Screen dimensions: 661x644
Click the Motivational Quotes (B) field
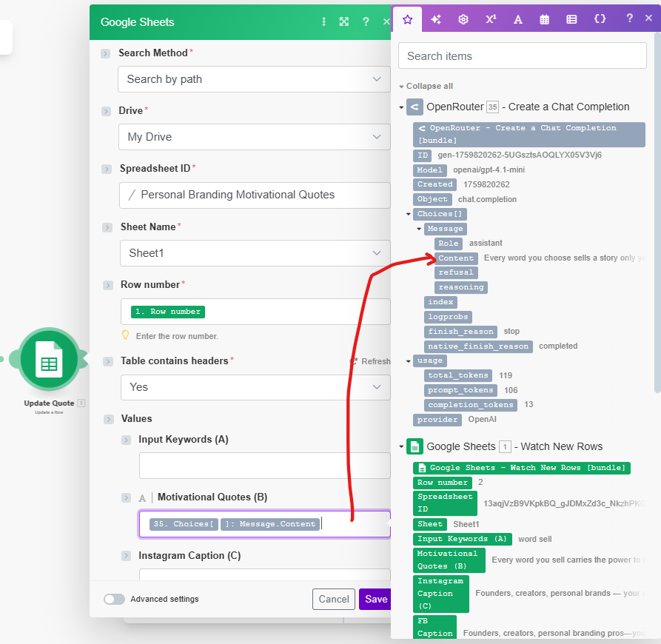point(265,524)
